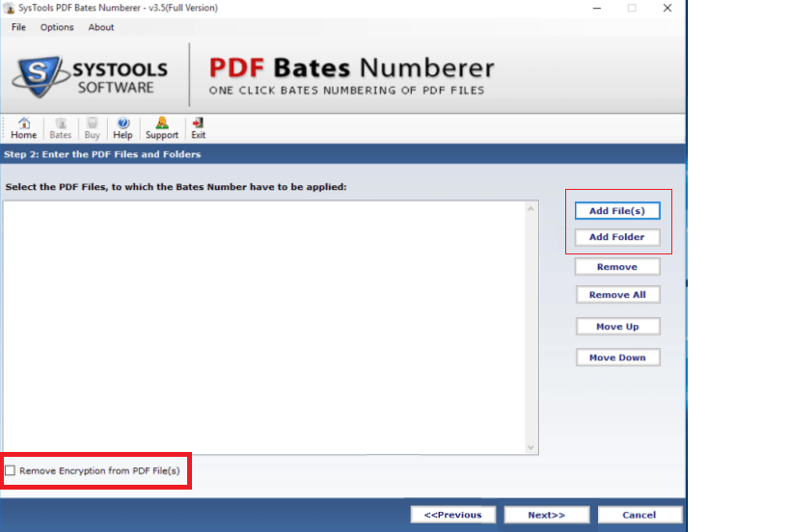Open Help from the toolbar
The height and width of the screenshot is (532, 790).
coord(123,128)
